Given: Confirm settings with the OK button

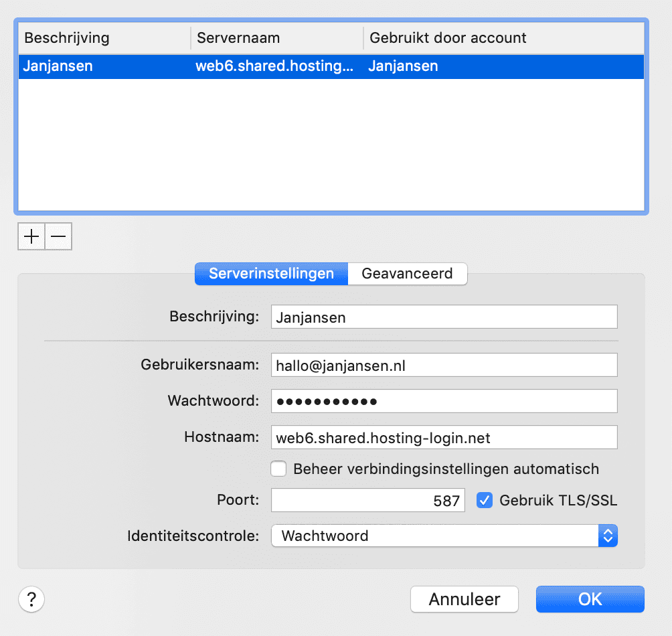Looking at the screenshot, I should pyautogui.click(x=590, y=599).
